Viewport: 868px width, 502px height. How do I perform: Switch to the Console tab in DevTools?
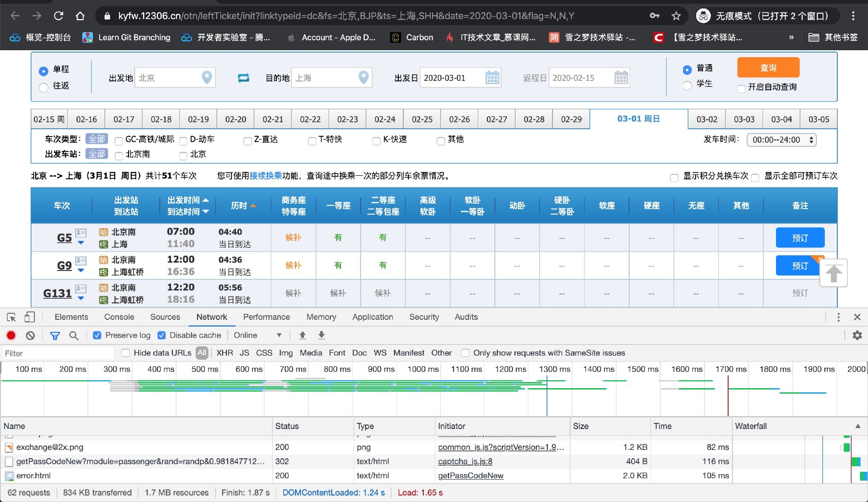point(119,317)
